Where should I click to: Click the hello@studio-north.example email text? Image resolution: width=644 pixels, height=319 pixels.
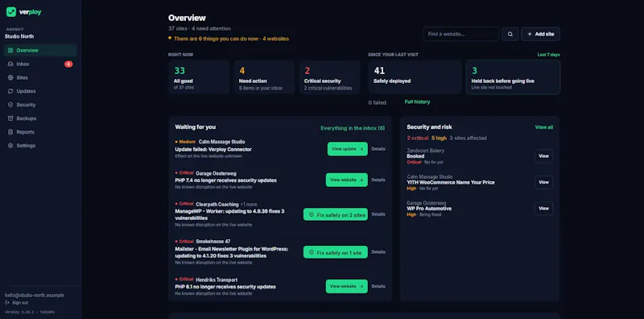click(35, 295)
